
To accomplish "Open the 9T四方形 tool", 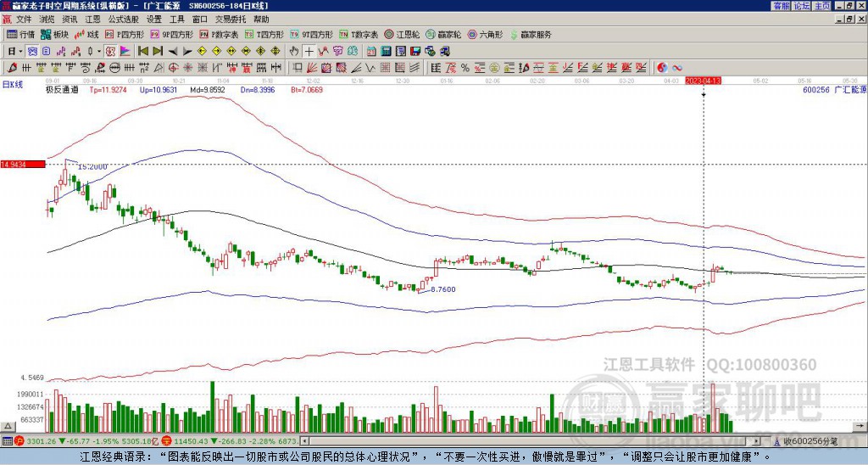I will [312, 34].
